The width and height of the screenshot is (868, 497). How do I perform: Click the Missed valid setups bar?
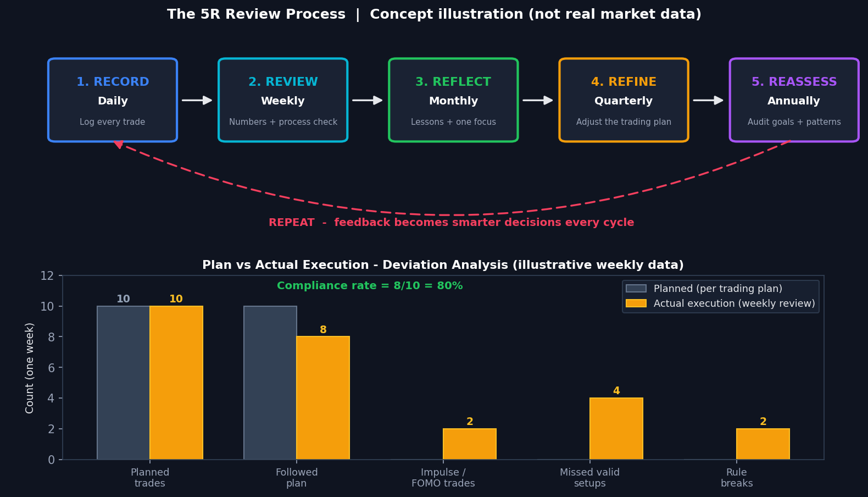[616, 429]
